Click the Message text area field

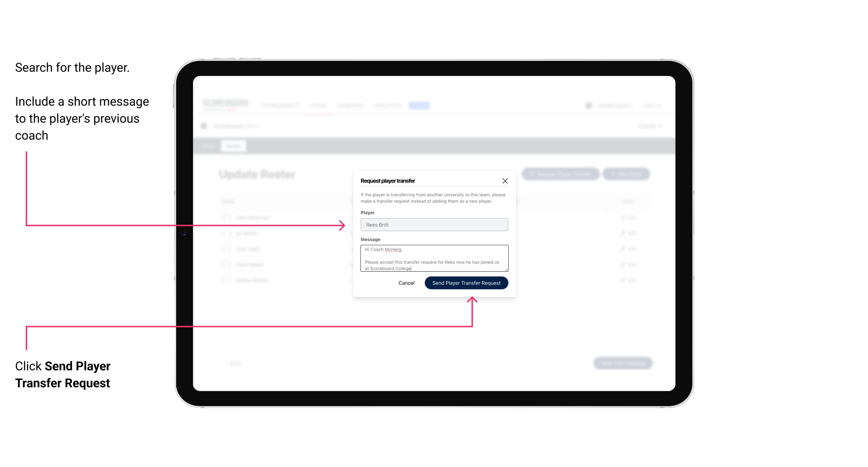coord(434,258)
